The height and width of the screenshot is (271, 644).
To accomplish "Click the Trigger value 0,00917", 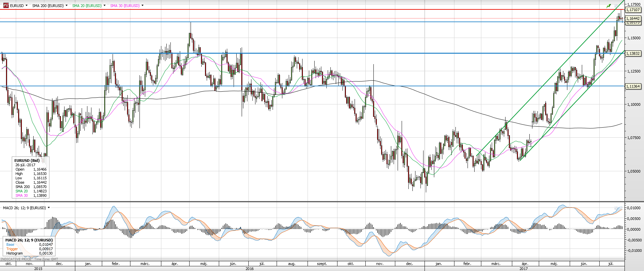I will tap(46, 249).
